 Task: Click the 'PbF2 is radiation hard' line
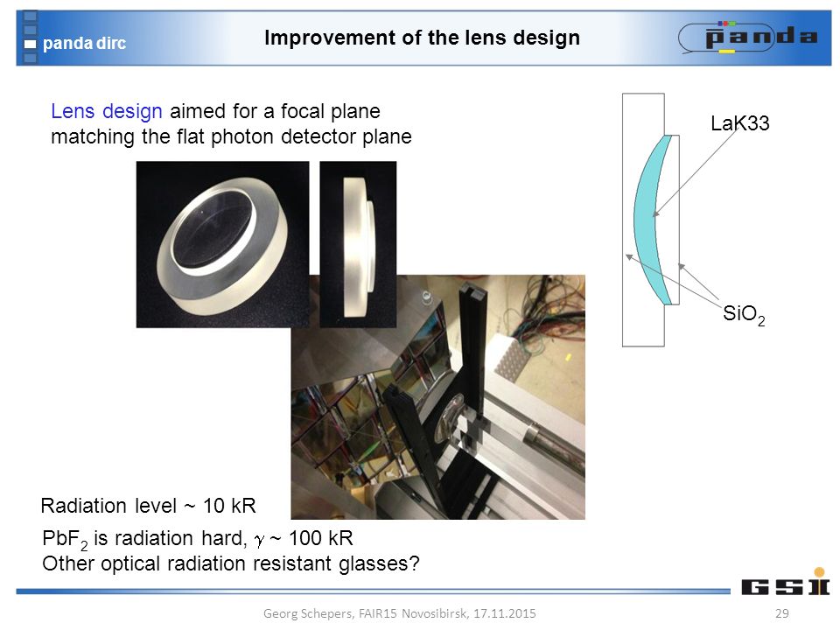198,539
